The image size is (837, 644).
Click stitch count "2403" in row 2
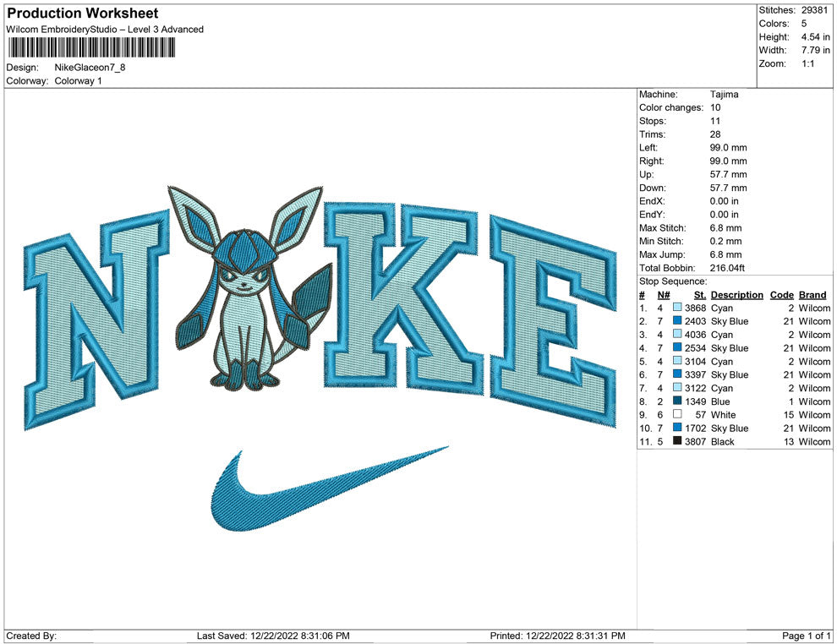click(695, 321)
